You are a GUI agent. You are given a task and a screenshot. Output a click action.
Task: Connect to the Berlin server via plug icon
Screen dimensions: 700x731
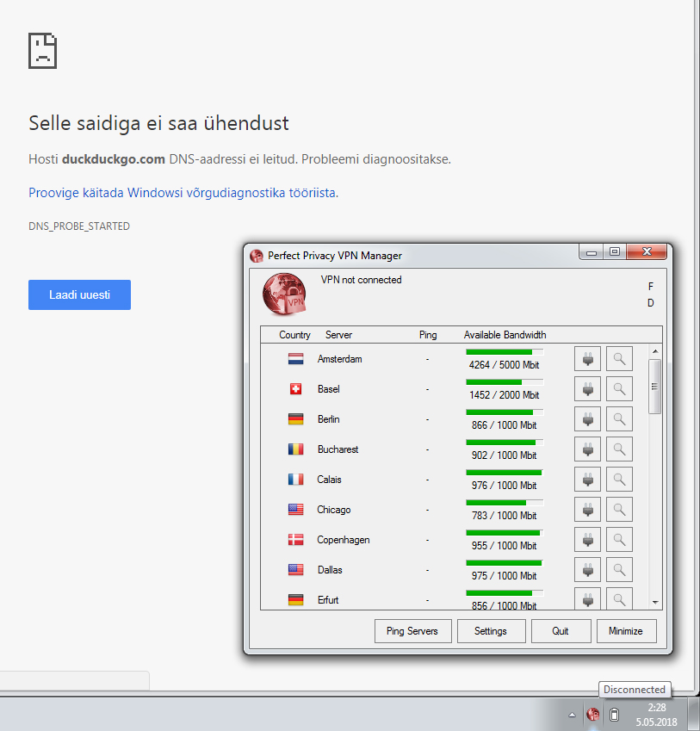(x=588, y=419)
